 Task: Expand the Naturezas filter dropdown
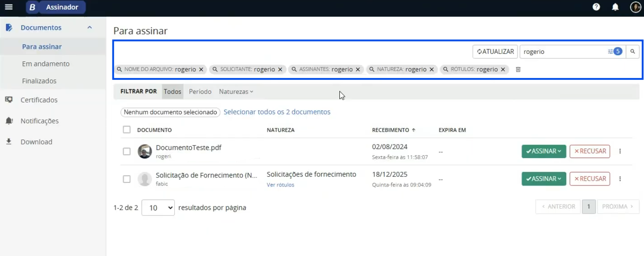236,92
